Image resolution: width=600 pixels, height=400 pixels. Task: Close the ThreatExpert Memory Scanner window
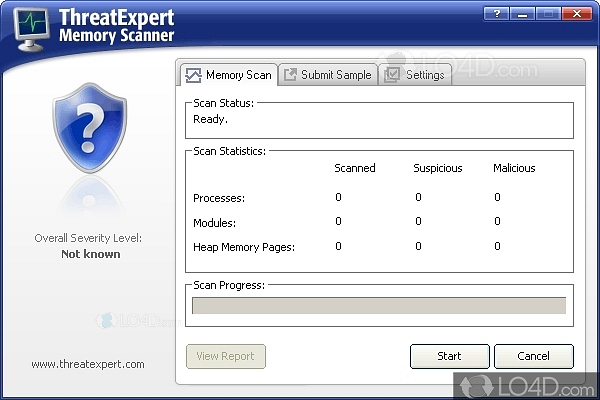click(x=577, y=14)
